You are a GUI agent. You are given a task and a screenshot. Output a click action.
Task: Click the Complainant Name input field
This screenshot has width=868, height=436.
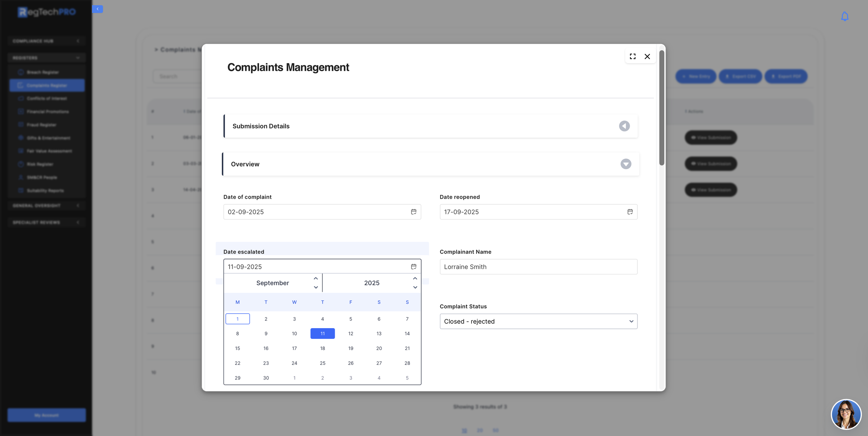[x=538, y=267]
